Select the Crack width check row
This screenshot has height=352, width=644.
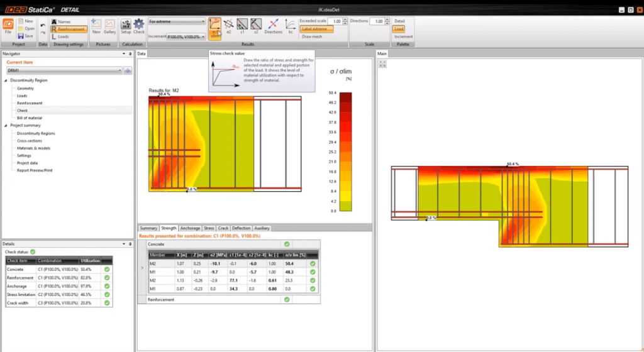coord(58,303)
